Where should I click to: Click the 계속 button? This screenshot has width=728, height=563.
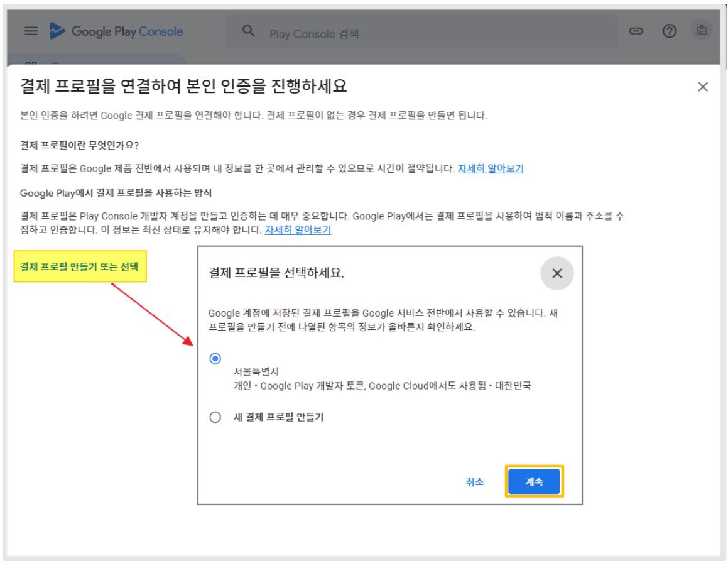534,482
